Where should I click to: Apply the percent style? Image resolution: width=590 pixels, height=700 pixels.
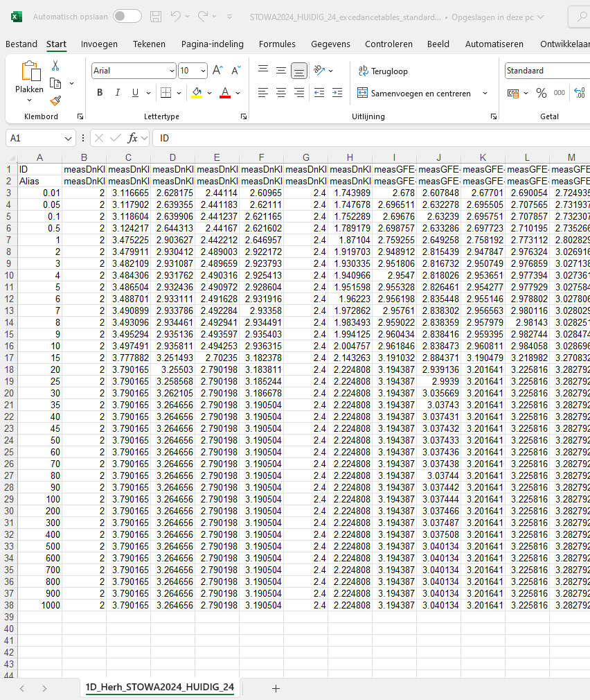point(542,93)
